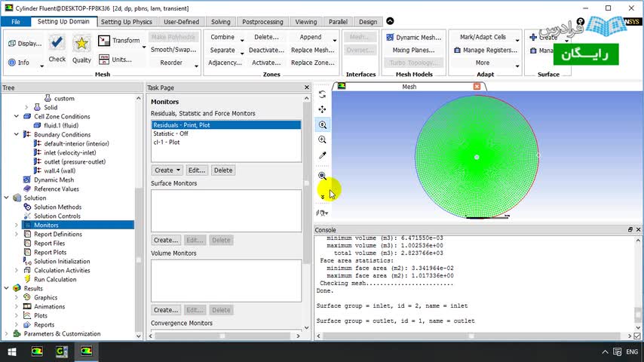
Task: Open the Display mesh tool
Action: (x=25, y=44)
